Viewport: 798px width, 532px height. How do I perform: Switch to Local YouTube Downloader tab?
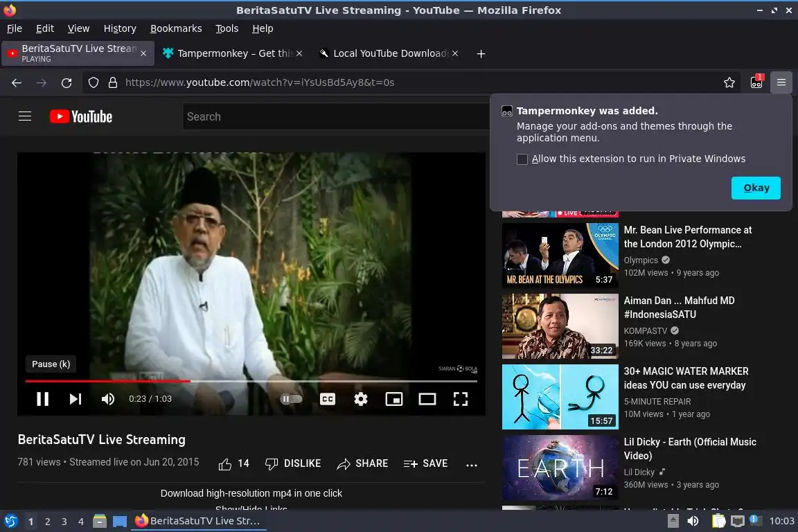tap(390, 53)
